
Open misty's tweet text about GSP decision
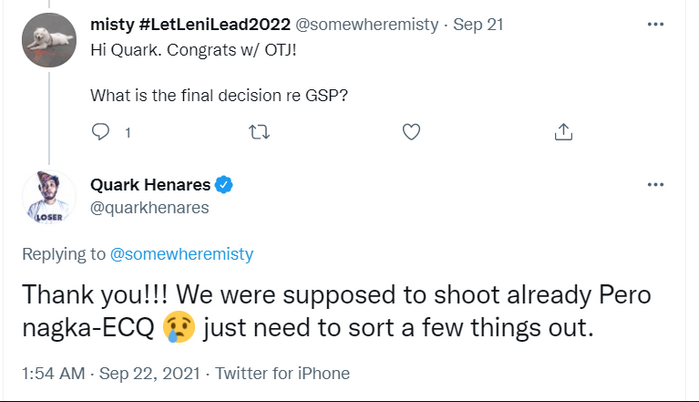coord(218,96)
